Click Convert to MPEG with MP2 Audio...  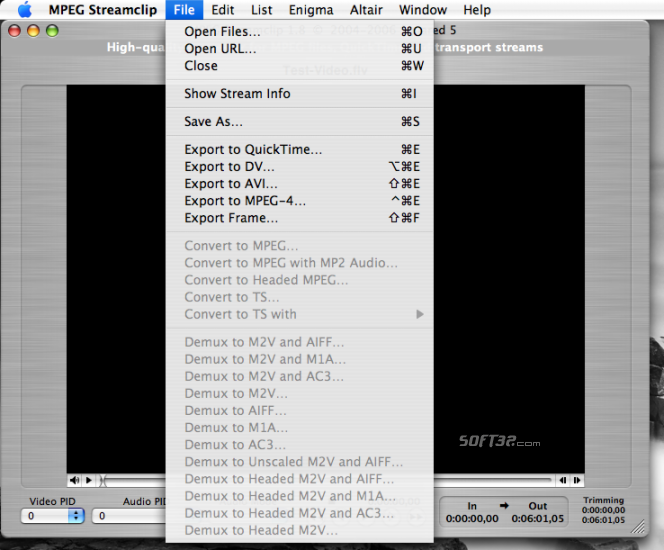(299, 263)
